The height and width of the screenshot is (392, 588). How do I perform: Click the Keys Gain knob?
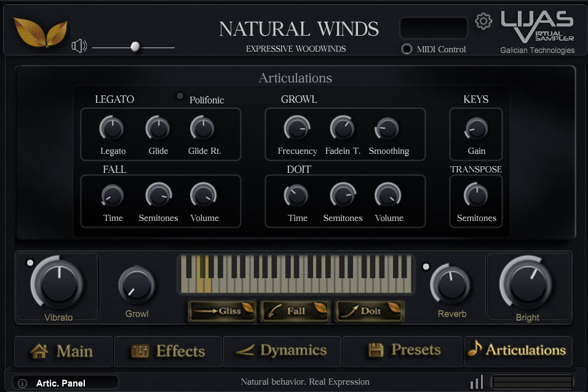point(476,129)
